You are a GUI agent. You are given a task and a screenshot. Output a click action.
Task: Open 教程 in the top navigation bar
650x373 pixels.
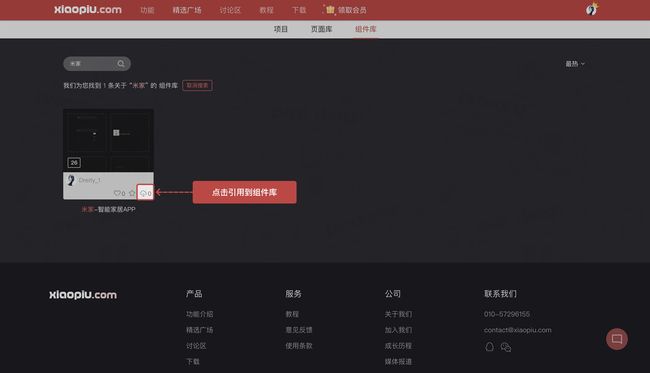click(x=267, y=10)
